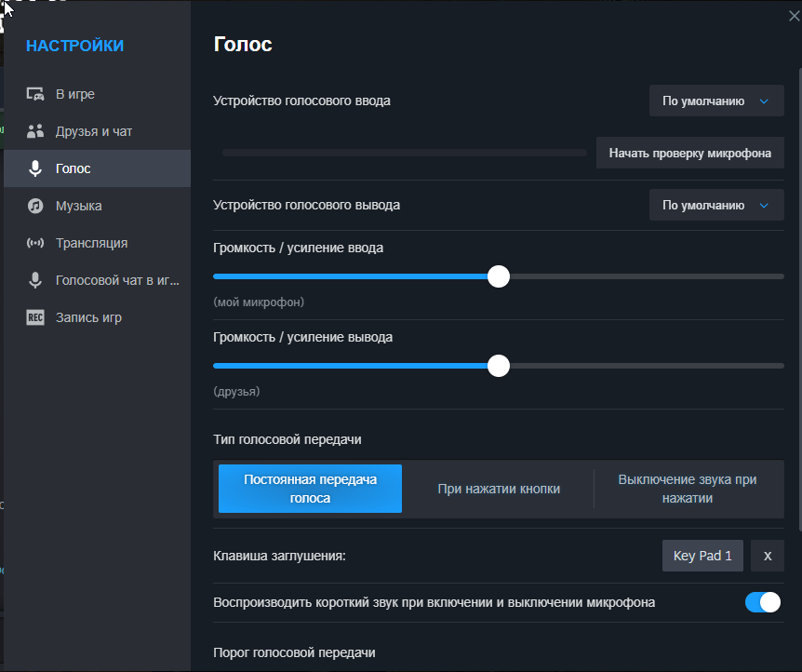Viewport: 802px width, 672px height.
Task: Click the microphone icon beside Голос
Action: coord(35,168)
